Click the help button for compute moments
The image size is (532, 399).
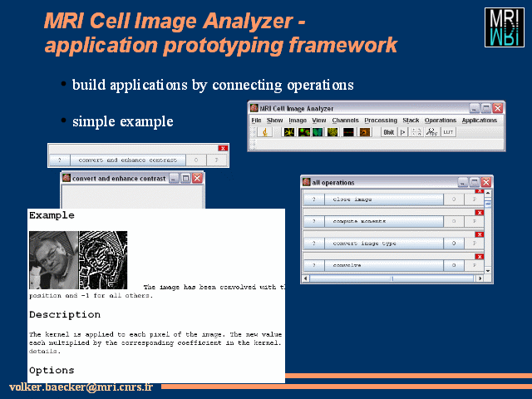click(x=313, y=221)
